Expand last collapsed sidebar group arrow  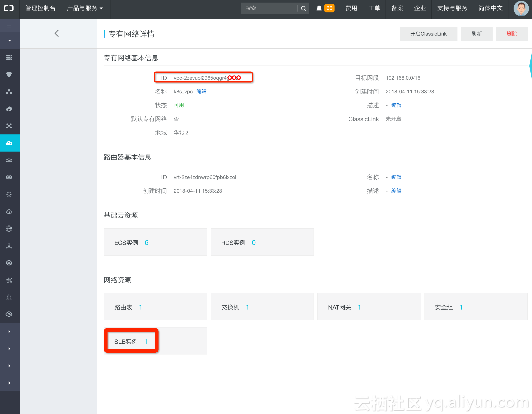(9, 383)
